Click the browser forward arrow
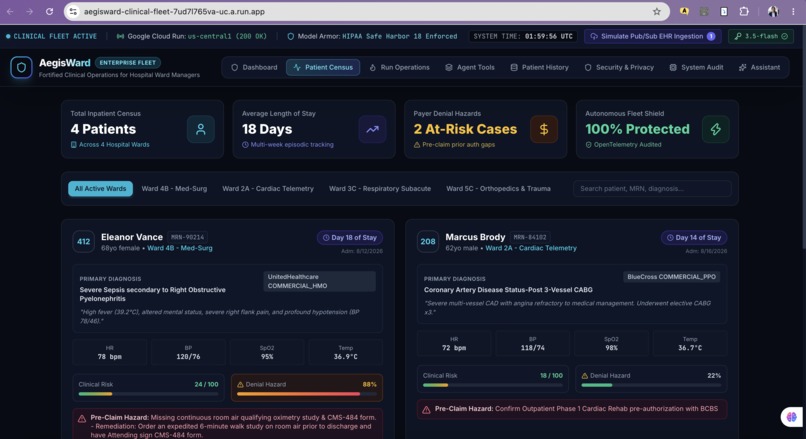806x439 pixels. point(29,11)
